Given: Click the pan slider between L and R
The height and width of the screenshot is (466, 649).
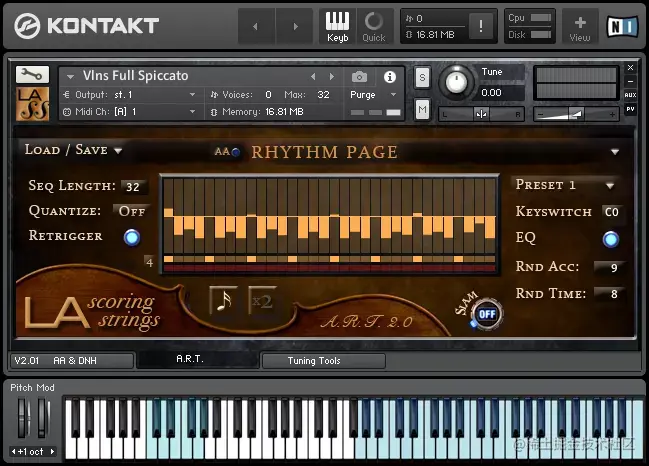Looking at the screenshot, I should point(481,114).
